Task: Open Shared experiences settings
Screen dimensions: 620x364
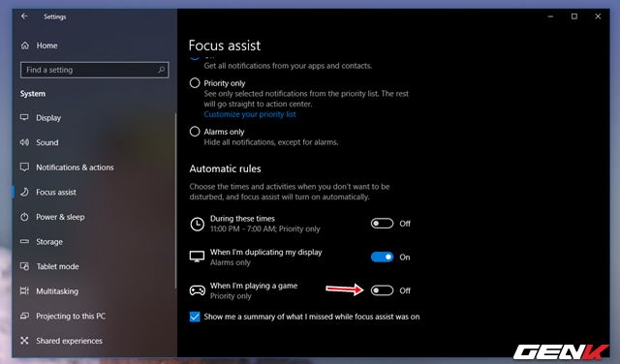Action: tap(69, 341)
